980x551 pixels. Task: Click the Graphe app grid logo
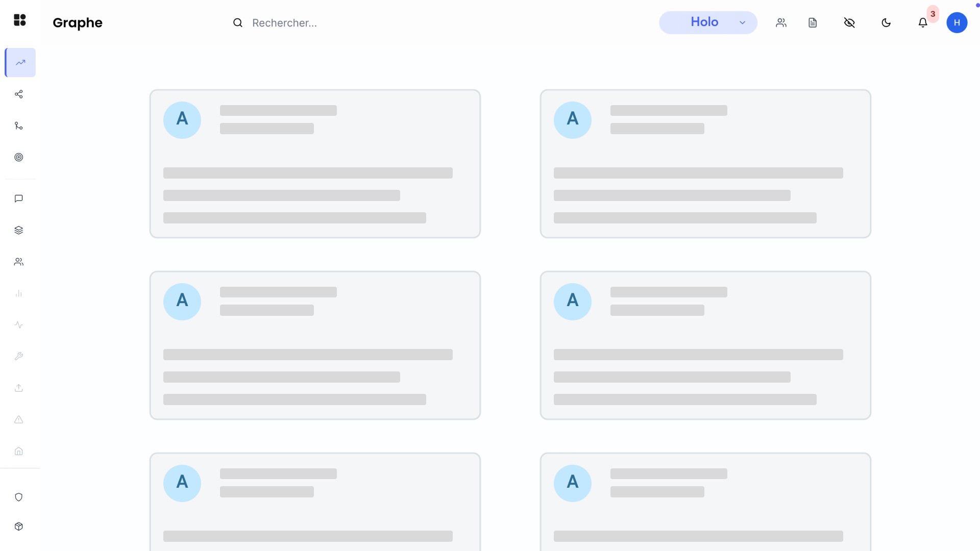pos(20,20)
